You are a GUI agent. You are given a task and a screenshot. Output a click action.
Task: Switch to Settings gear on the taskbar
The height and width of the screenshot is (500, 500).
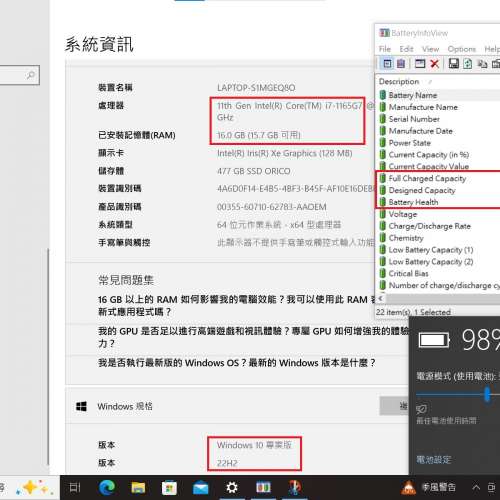[x=232, y=488]
